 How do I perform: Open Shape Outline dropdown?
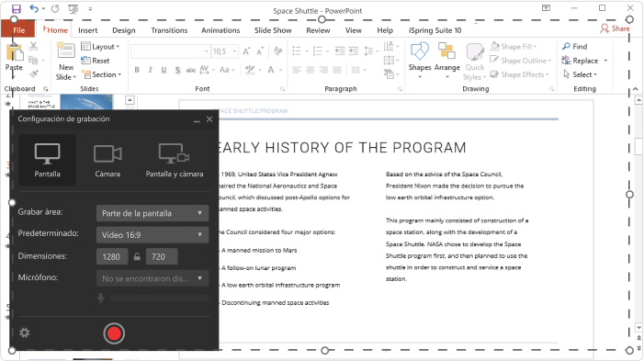tap(521, 61)
